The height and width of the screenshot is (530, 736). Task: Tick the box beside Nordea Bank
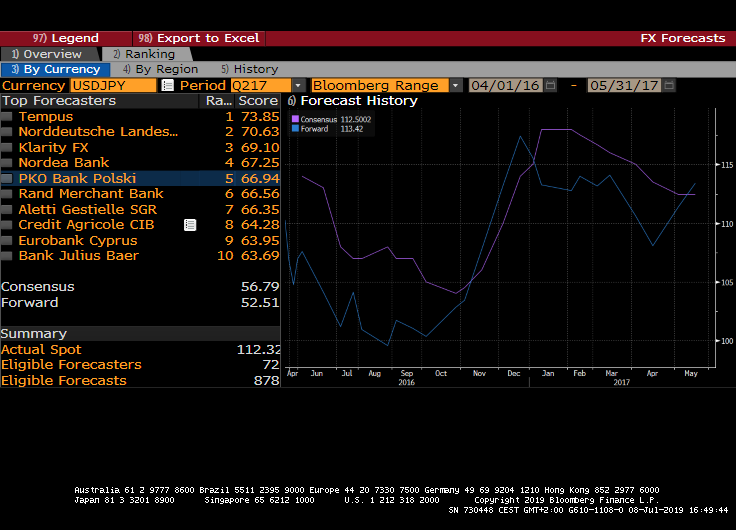pyautogui.click(x=7, y=163)
